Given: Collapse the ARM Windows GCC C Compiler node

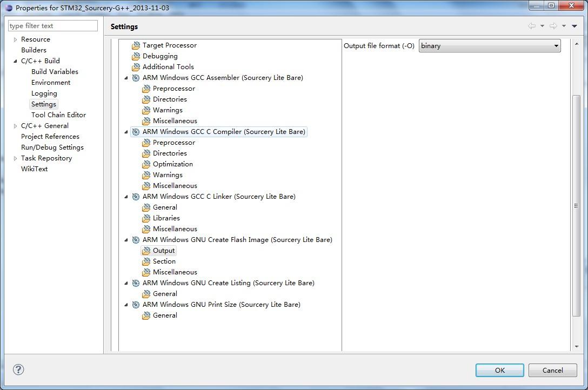Looking at the screenshot, I should [x=125, y=132].
